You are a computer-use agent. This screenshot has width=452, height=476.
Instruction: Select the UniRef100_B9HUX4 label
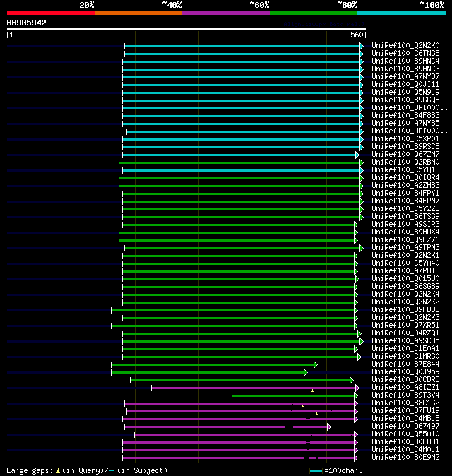[x=405, y=232]
